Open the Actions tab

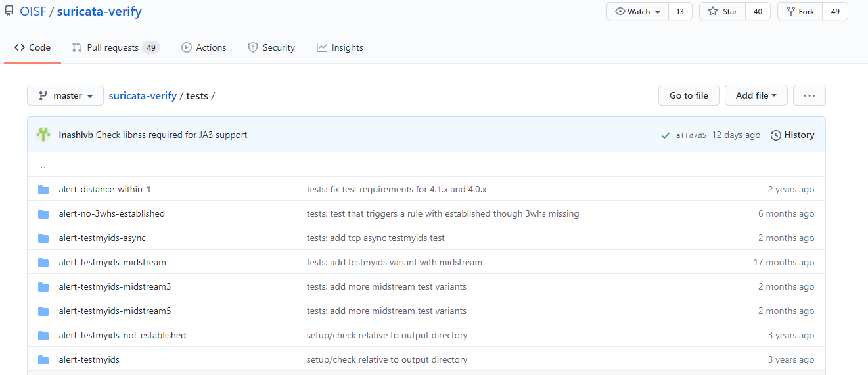[x=204, y=47]
